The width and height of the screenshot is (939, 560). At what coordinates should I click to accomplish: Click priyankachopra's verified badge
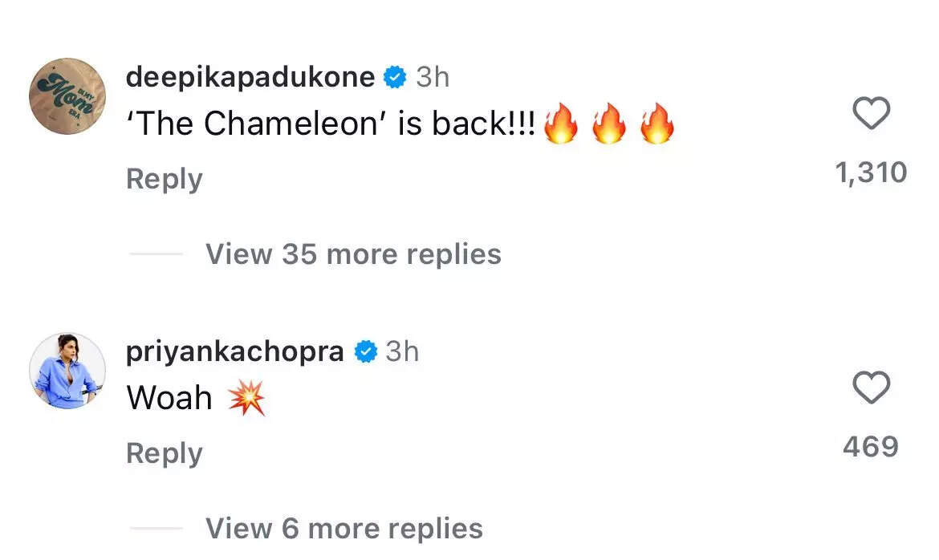[366, 350]
